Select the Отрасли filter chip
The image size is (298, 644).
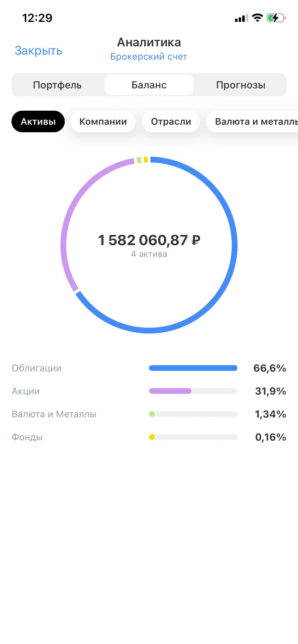tap(171, 121)
